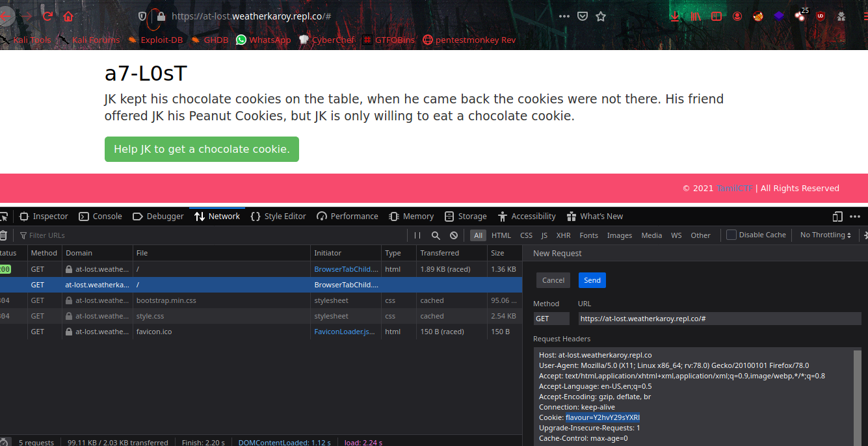This screenshot has height=446, width=868.
Task: Open the Firefox account icon
Action: tap(737, 16)
